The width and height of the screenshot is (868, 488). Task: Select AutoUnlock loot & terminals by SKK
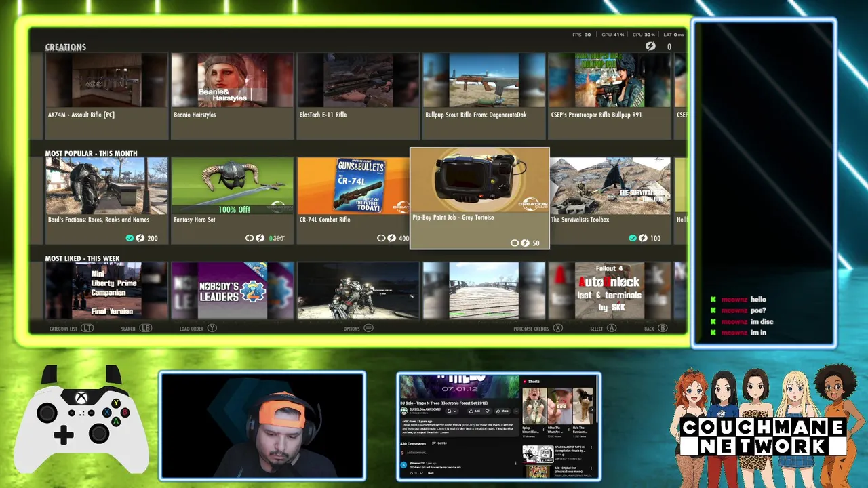pyautogui.click(x=610, y=291)
